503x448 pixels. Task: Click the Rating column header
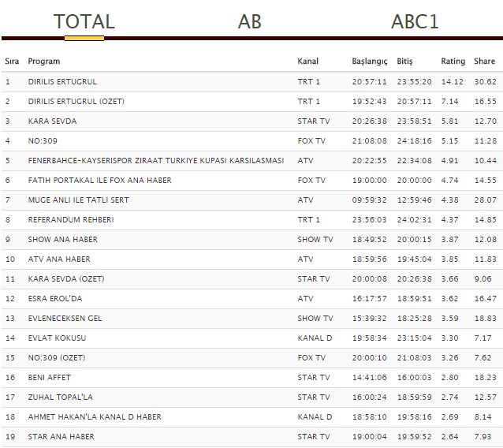pyautogui.click(x=453, y=62)
